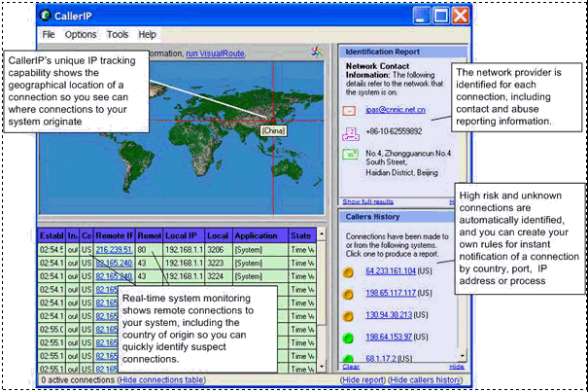The height and width of the screenshot is (392, 588).
Task: Open the Tools menu
Action: click(x=118, y=35)
